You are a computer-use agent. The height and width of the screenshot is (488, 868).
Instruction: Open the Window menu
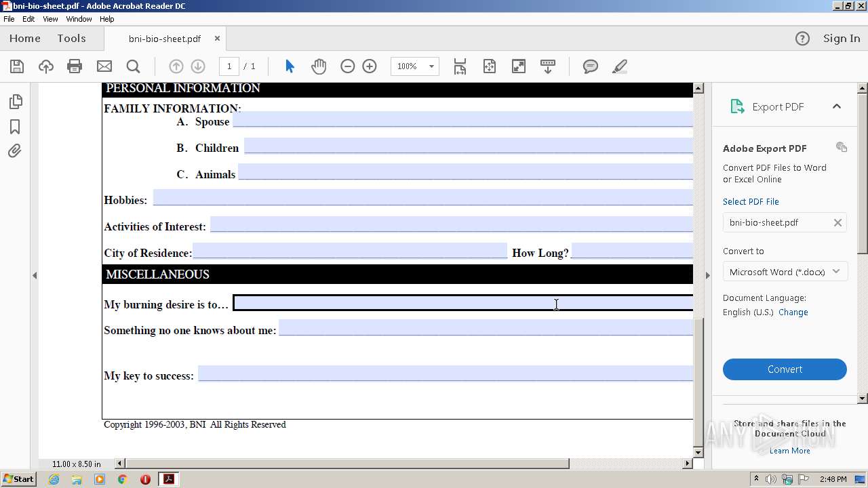point(79,19)
